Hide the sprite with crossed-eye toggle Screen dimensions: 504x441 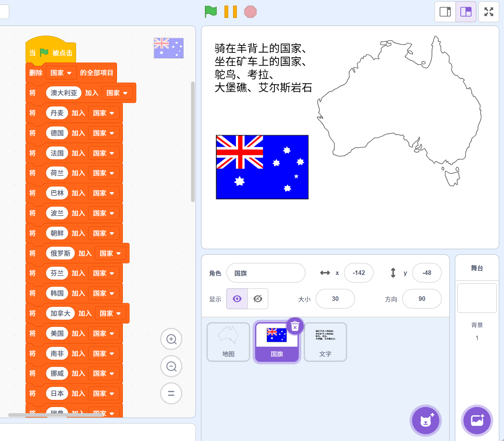pos(258,299)
